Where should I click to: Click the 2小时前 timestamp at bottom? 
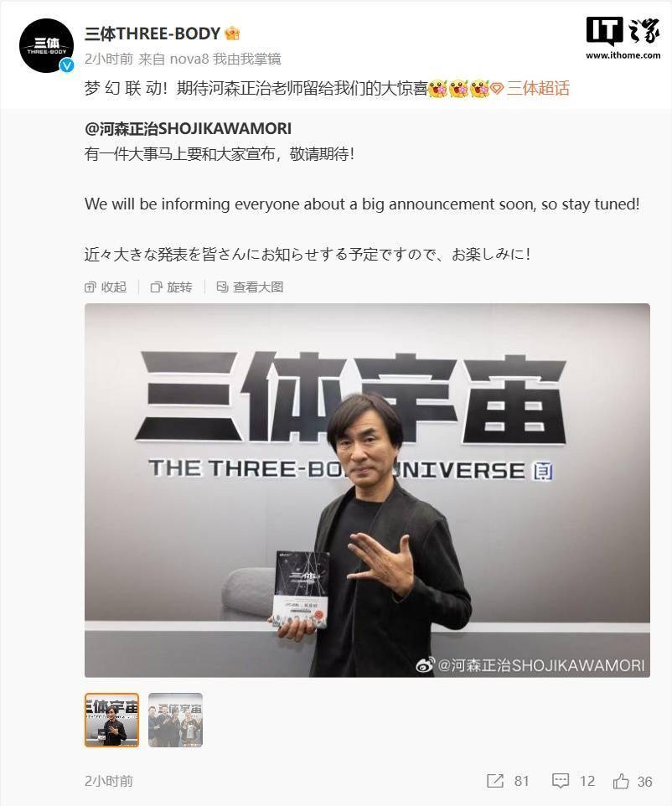tap(108, 782)
